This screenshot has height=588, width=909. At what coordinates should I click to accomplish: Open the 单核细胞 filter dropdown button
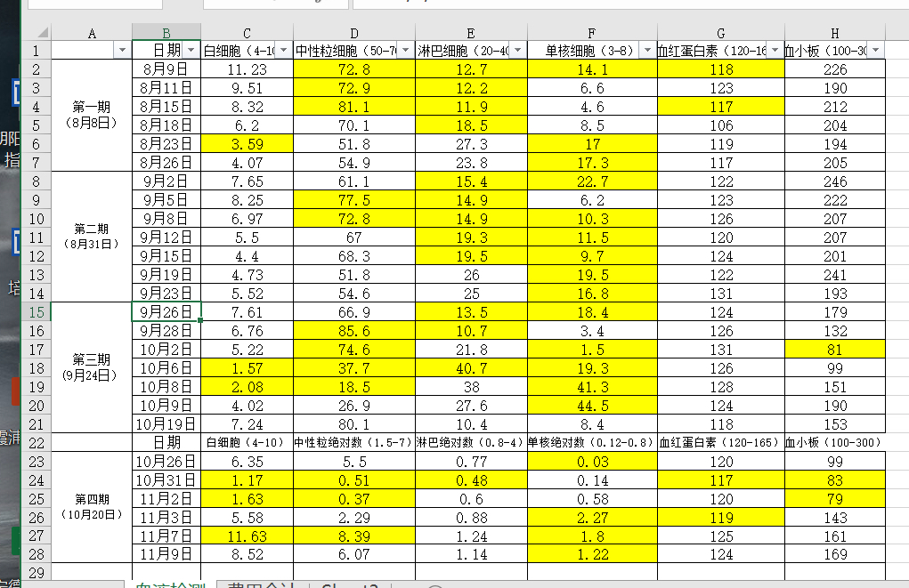[647, 51]
